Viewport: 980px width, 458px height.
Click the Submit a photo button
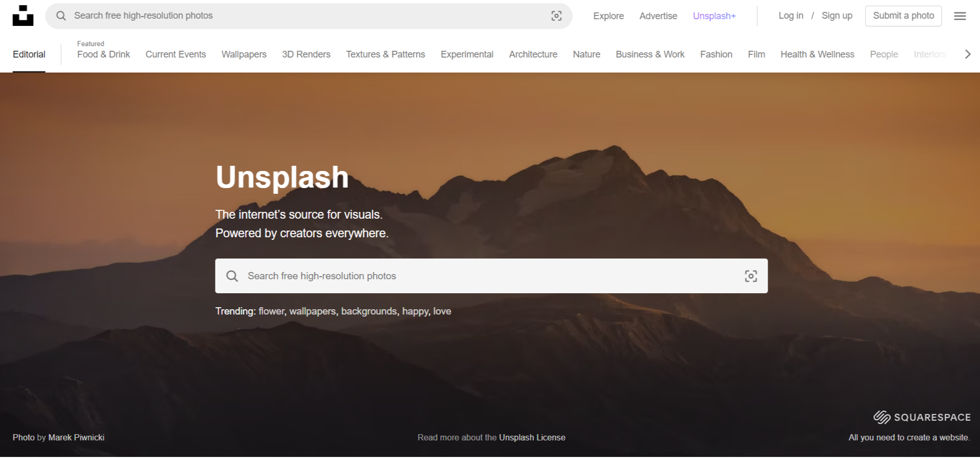click(x=903, y=16)
